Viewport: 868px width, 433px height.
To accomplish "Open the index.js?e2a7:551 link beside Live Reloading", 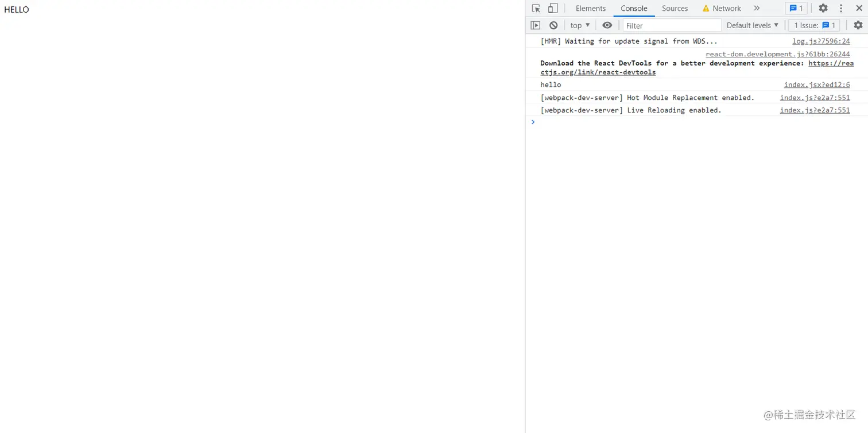I will click(815, 110).
